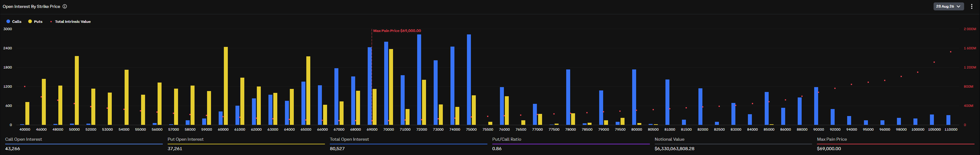
Task: Click the 77500 strike label on the x-axis
Action: point(554,130)
